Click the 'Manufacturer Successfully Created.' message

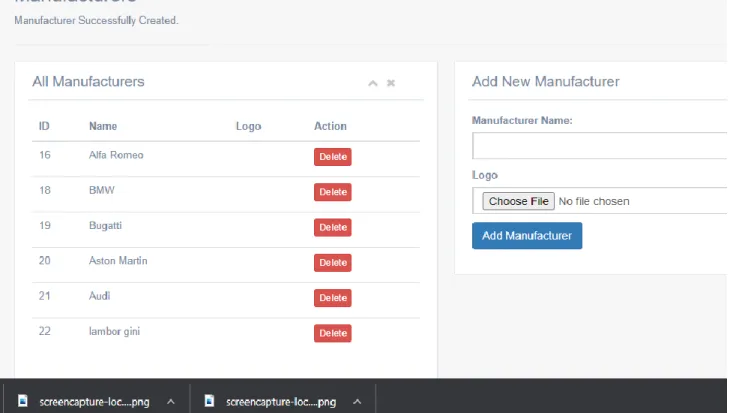point(96,20)
